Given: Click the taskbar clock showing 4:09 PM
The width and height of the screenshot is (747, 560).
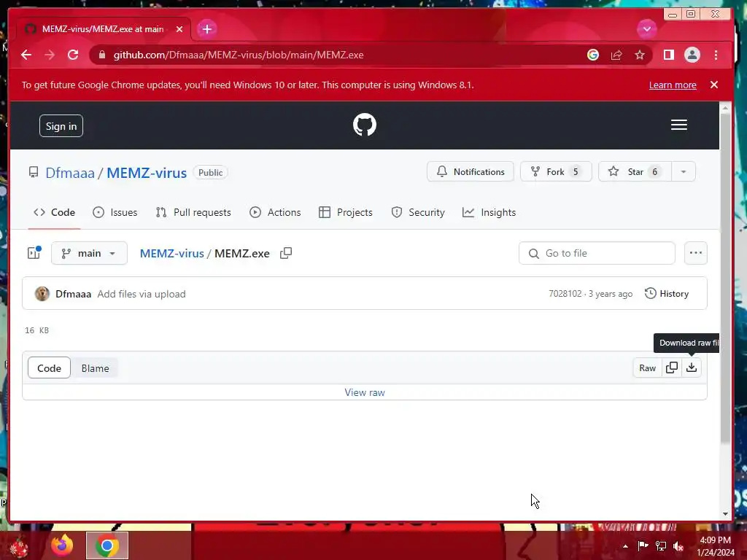Looking at the screenshot, I should [716, 545].
